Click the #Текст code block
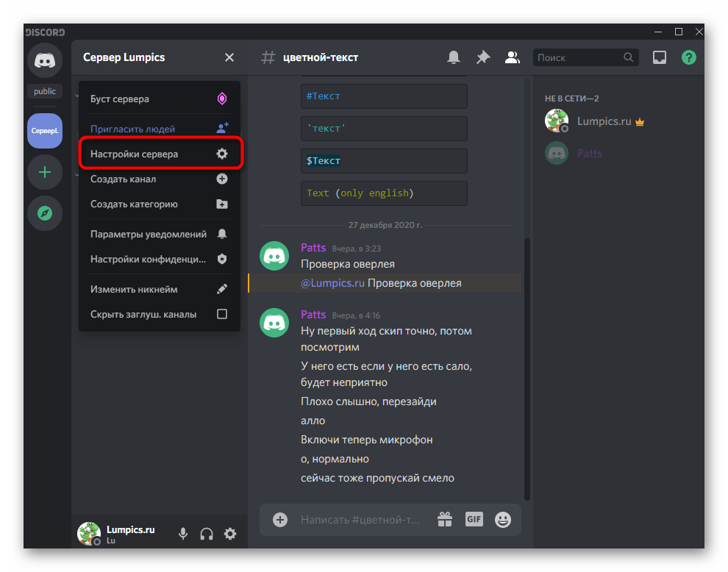The height and width of the screenshot is (572, 728). (384, 96)
